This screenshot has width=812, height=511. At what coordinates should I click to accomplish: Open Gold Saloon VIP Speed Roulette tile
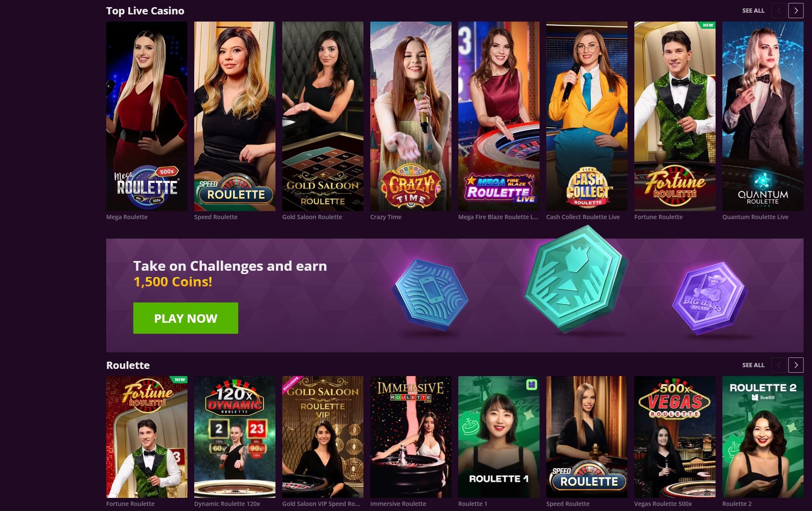[x=322, y=437]
